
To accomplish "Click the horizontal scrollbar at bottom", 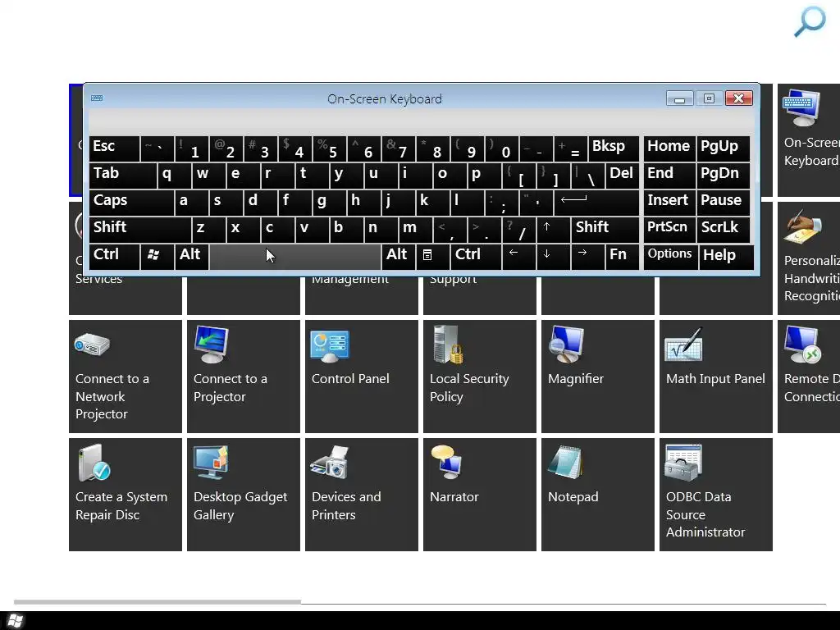I will click(157, 602).
